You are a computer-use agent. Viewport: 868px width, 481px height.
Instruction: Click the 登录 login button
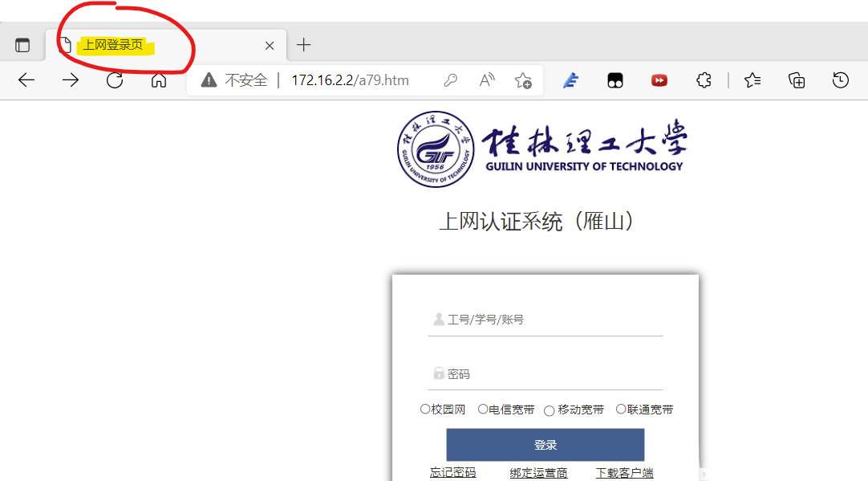click(x=546, y=444)
